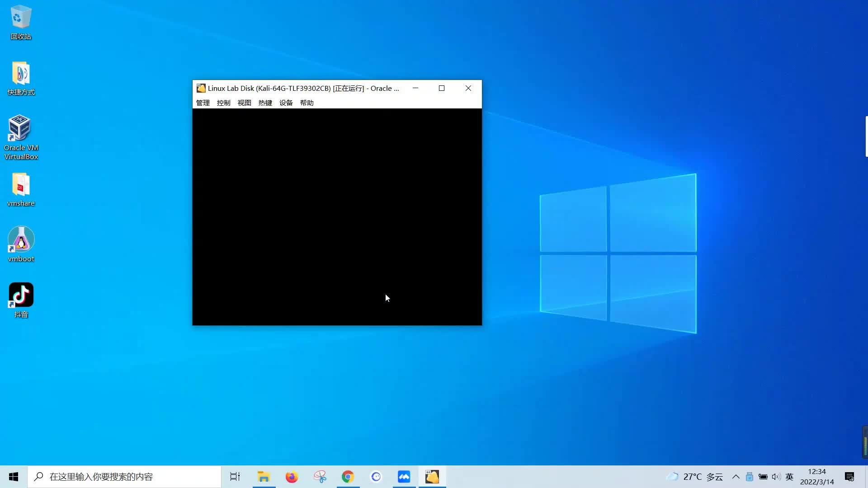Viewport: 868px width, 488px height.
Task: Click the Windows Start button
Action: 13,477
